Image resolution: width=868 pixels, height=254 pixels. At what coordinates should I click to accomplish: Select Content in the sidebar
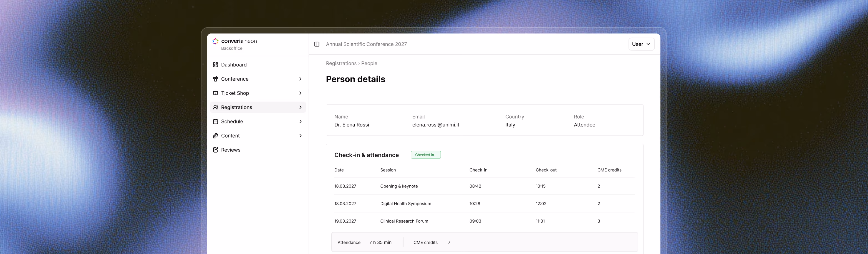(258, 136)
